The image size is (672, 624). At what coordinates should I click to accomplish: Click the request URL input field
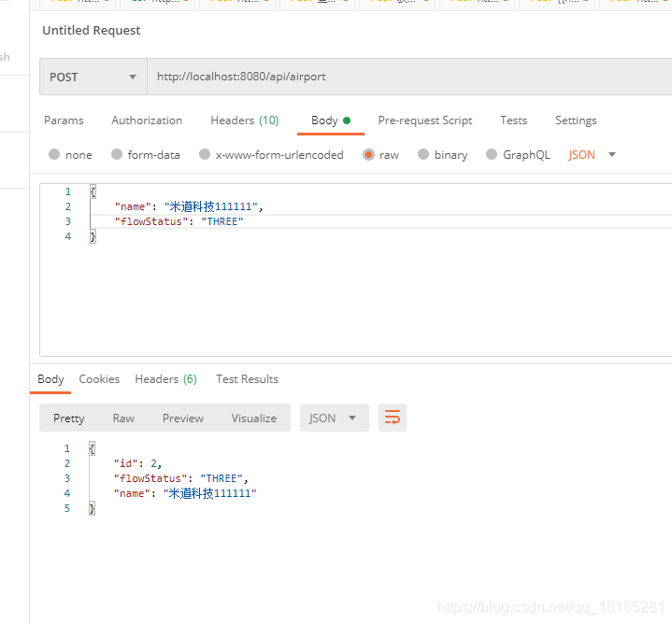[409, 77]
